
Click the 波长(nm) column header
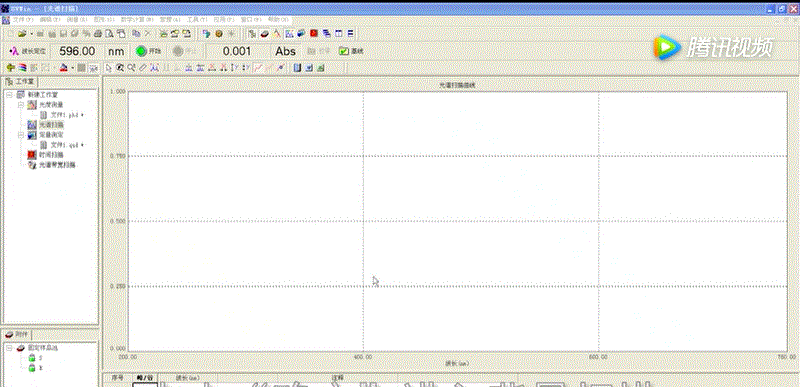pyautogui.click(x=187, y=378)
